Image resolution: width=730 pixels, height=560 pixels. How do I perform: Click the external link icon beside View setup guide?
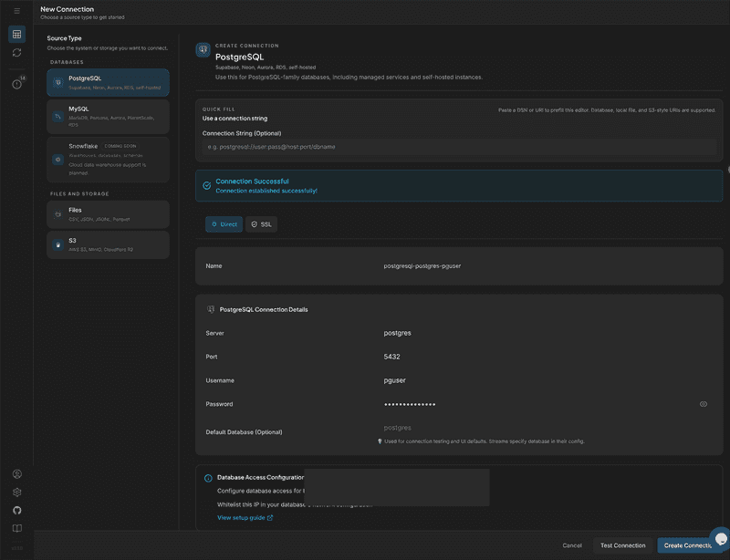[x=270, y=518]
